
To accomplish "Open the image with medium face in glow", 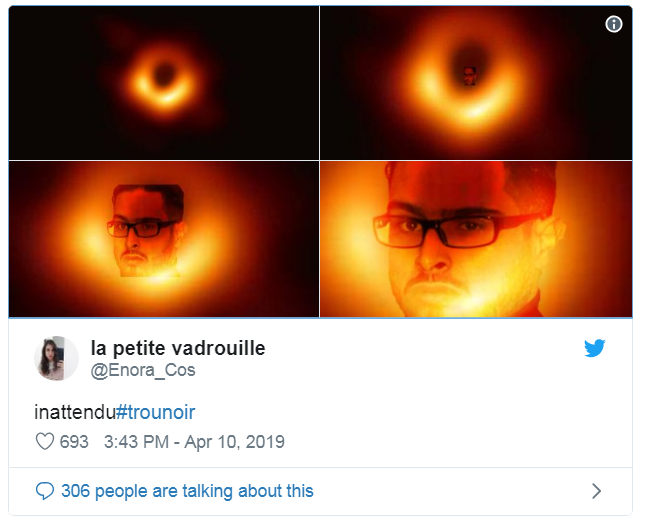I will [x=164, y=239].
